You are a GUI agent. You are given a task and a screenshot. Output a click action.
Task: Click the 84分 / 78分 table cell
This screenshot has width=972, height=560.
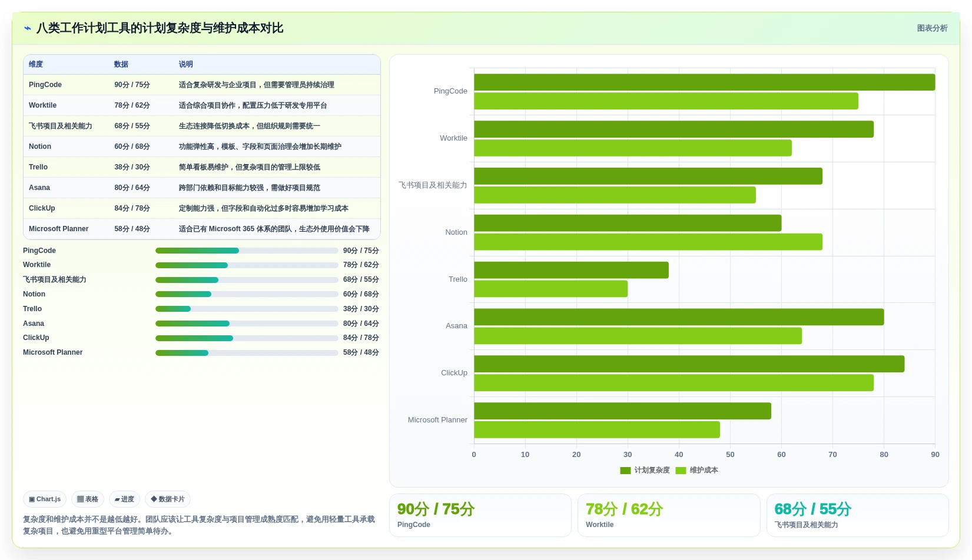tap(132, 208)
